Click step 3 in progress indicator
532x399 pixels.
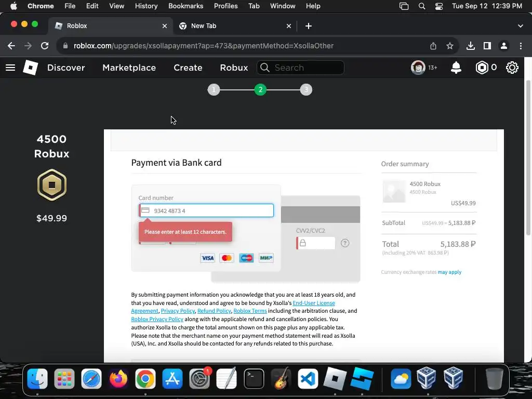click(x=306, y=89)
